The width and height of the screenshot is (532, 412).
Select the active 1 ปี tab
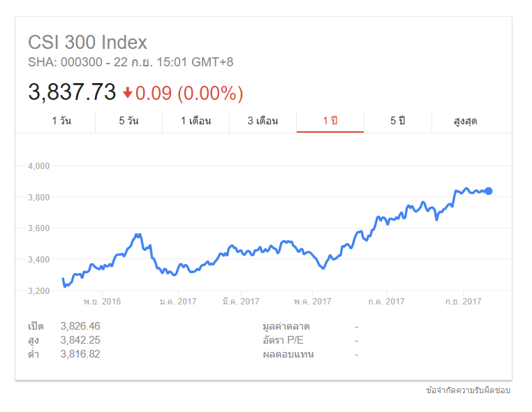[x=330, y=121]
